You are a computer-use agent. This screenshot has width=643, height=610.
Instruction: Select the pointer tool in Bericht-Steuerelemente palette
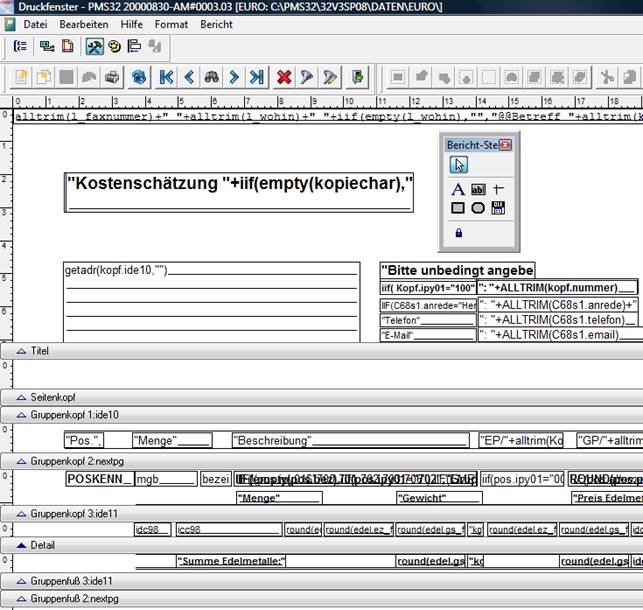(459, 165)
